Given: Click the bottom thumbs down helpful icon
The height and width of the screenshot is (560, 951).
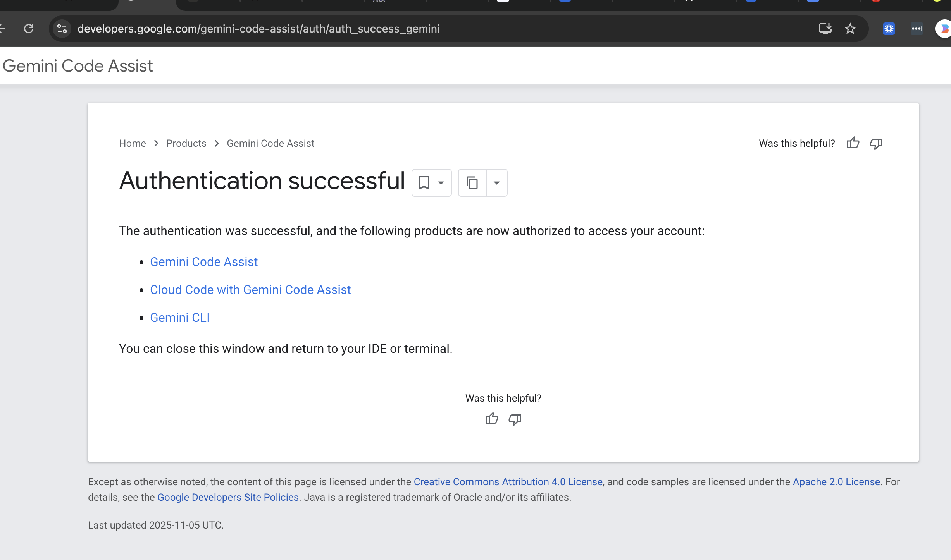Looking at the screenshot, I should (x=515, y=419).
